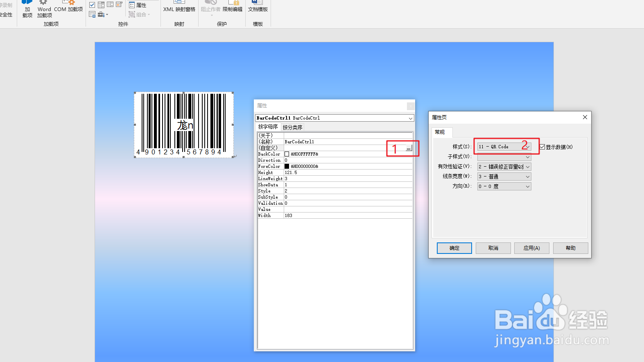Click BackColor white color swatch
Screen dimensions: 644x362
(x=287, y=154)
